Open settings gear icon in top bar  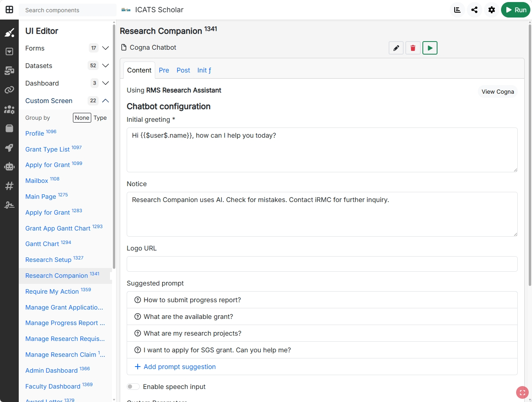(x=492, y=10)
